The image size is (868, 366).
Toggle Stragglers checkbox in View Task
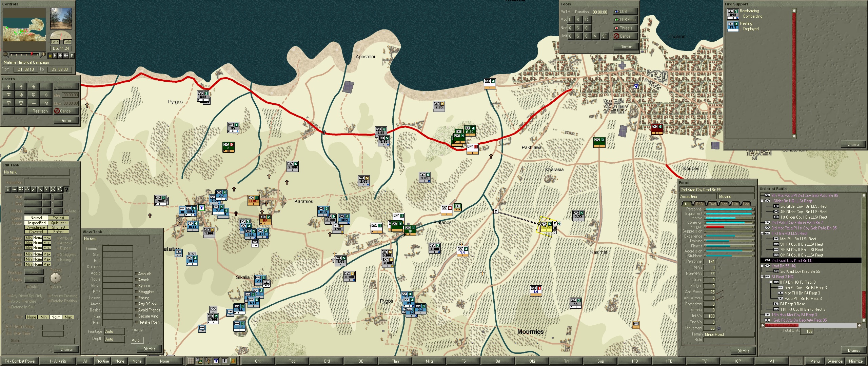click(x=136, y=292)
